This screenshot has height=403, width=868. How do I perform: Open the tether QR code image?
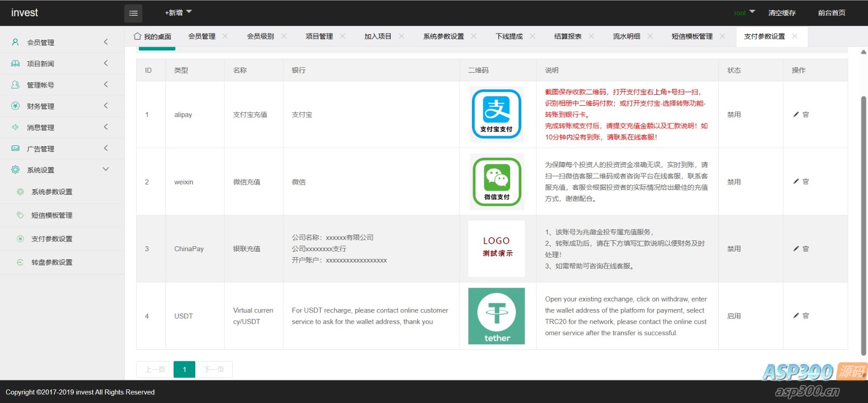(496, 316)
